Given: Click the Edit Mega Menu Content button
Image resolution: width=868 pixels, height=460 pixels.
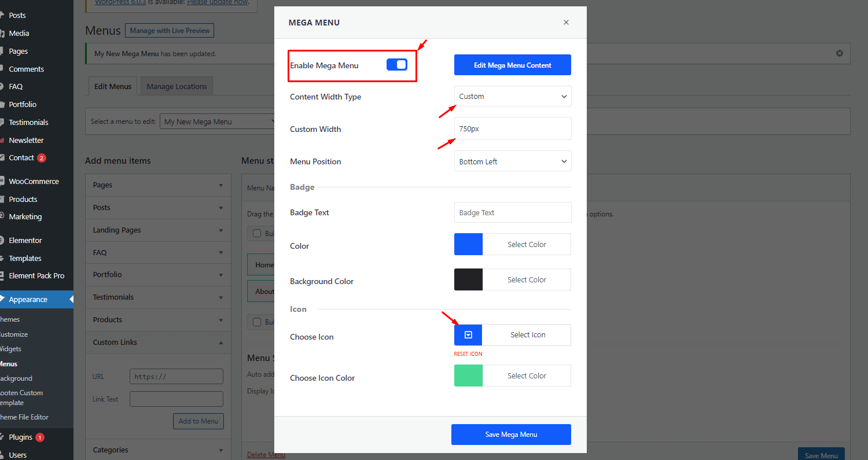Looking at the screenshot, I should (x=512, y=64).
